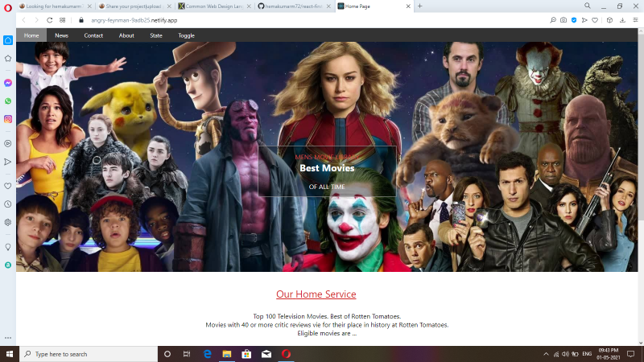Viewport: 644px width, 362px height.
Task: Click the Our Home Service link
Action: tap(316, 294)
